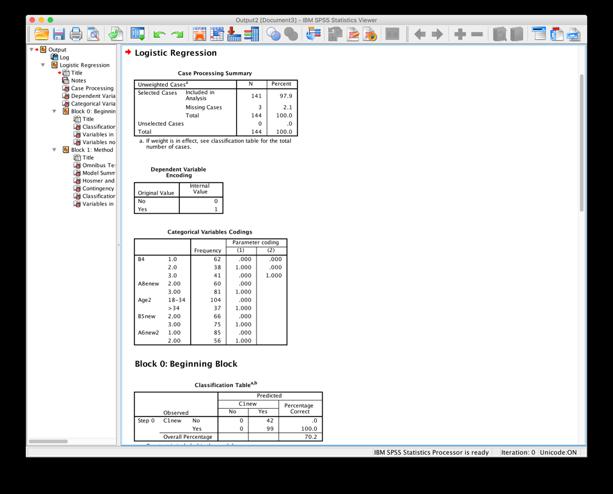Viewport: 613px width, 494px height.
Task: Open the Variables icon with colored bars
Action: pos(251,34)
